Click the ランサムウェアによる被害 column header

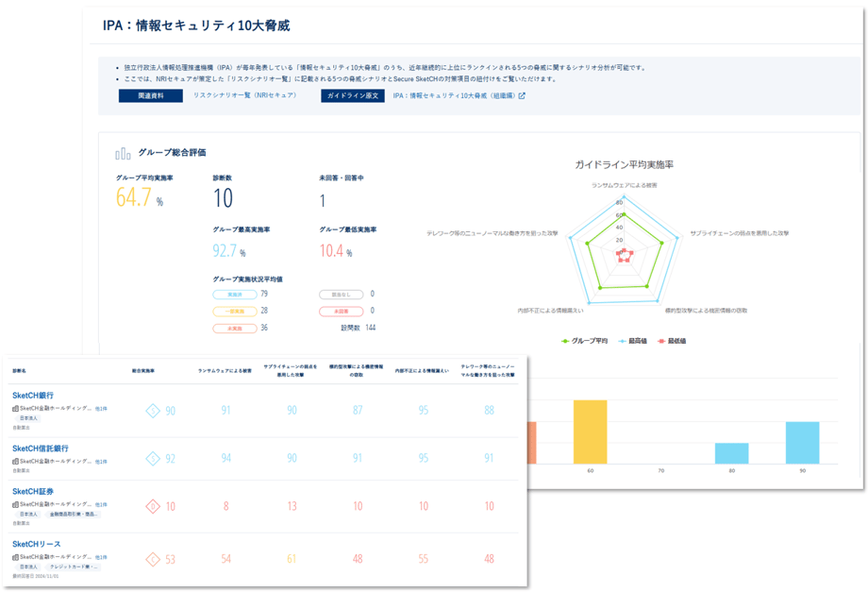225,371
